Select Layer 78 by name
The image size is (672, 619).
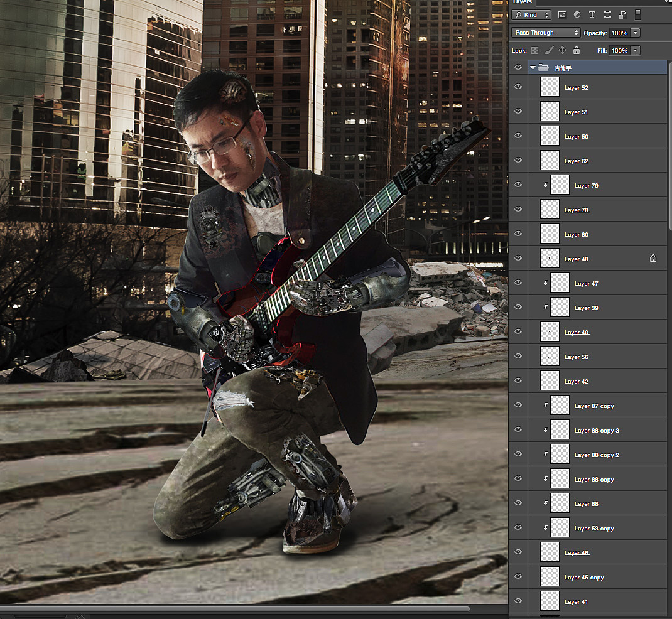tap(577, 210)
